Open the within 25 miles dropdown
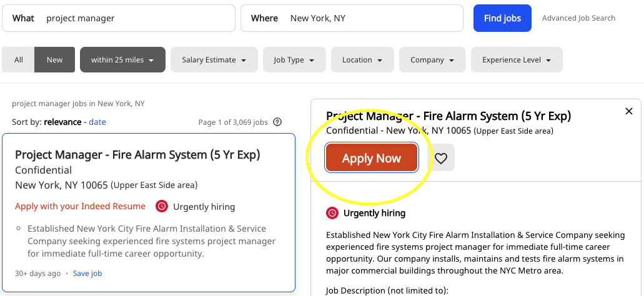The height and width of the screenshot is (296, 644). pyautogui.click(x=123, y=59)
